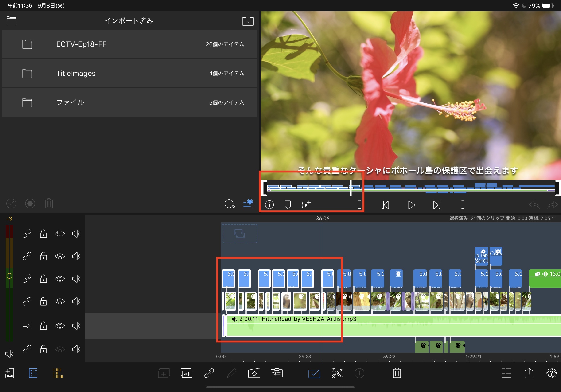Click the trash icon in the bottom toolbar
This screenshot has width=561, height=392.
point(397,373)
